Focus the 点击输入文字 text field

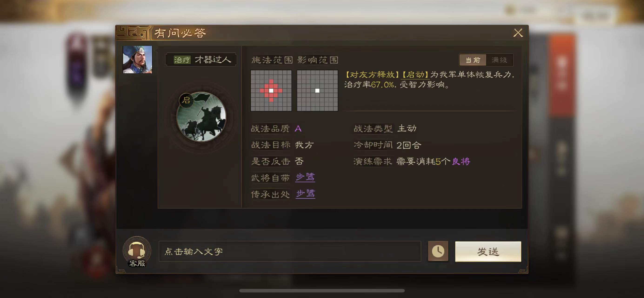tap(290, 251)
